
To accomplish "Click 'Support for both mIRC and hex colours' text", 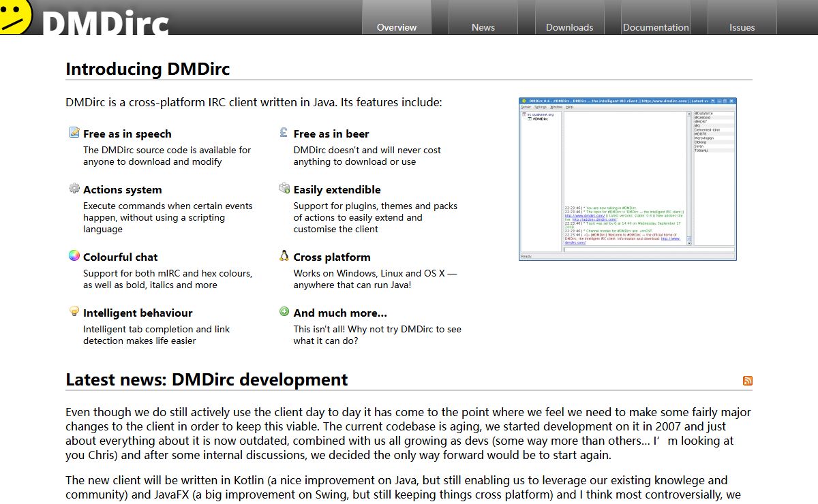I will tap(168, 273).
